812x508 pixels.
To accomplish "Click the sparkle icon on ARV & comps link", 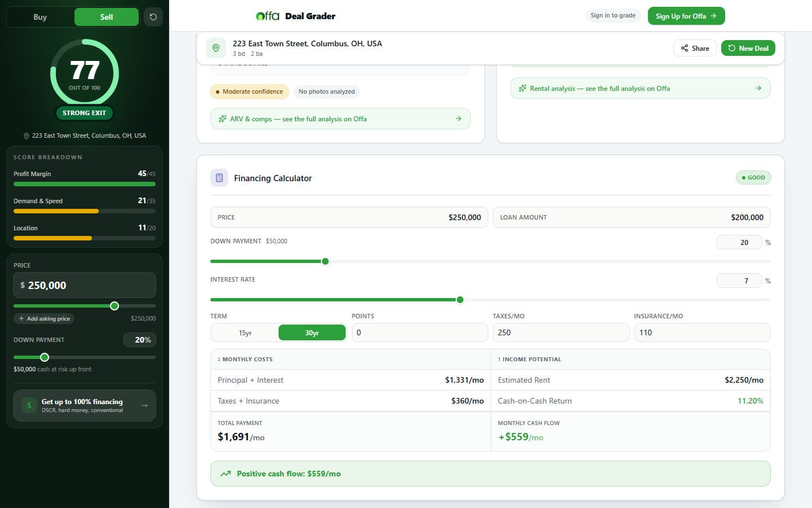I will (223, 119).
